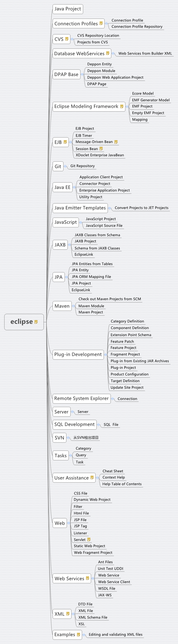The image size is (178, 644).
Task: Open the Session Bean note icon
Action: pyautogui.click(x=101, y=149)
